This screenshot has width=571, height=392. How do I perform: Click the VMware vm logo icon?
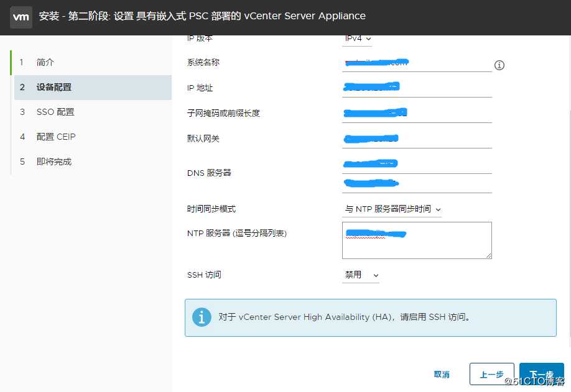click(x=21, y=17)
